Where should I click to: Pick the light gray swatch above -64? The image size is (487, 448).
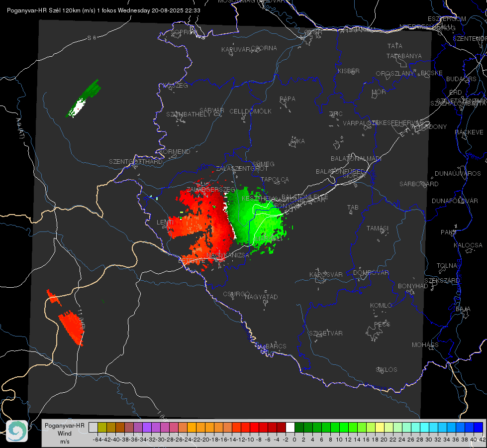pos(93,427)
